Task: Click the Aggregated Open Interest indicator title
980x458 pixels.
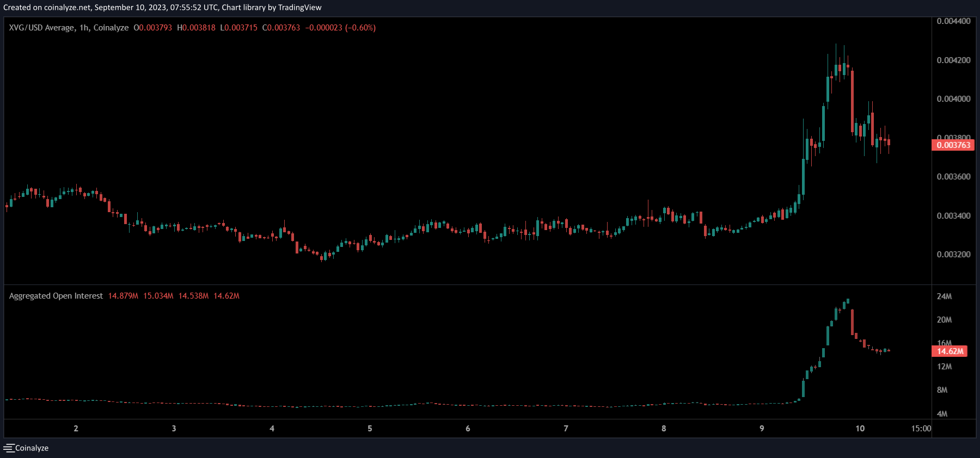Action: [x=56, y=296]
